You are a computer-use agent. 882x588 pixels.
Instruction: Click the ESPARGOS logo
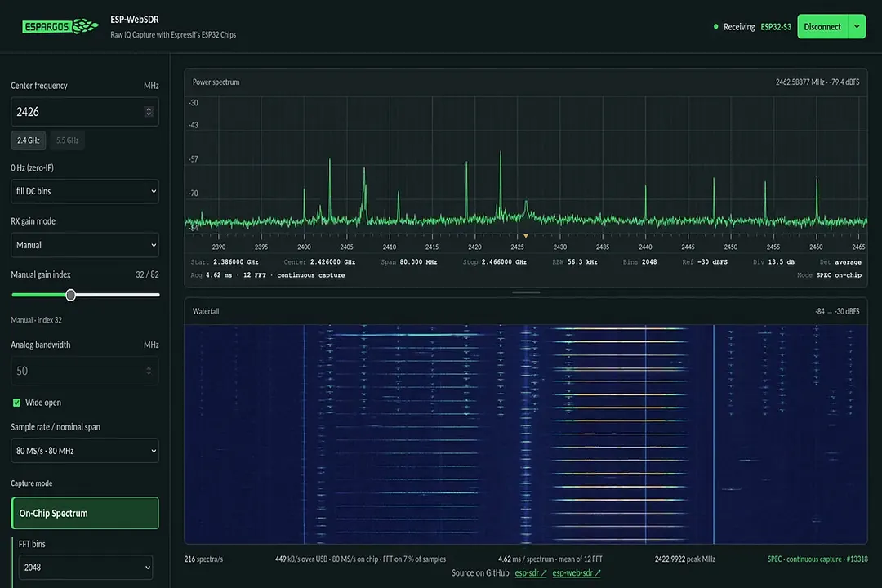60,26
